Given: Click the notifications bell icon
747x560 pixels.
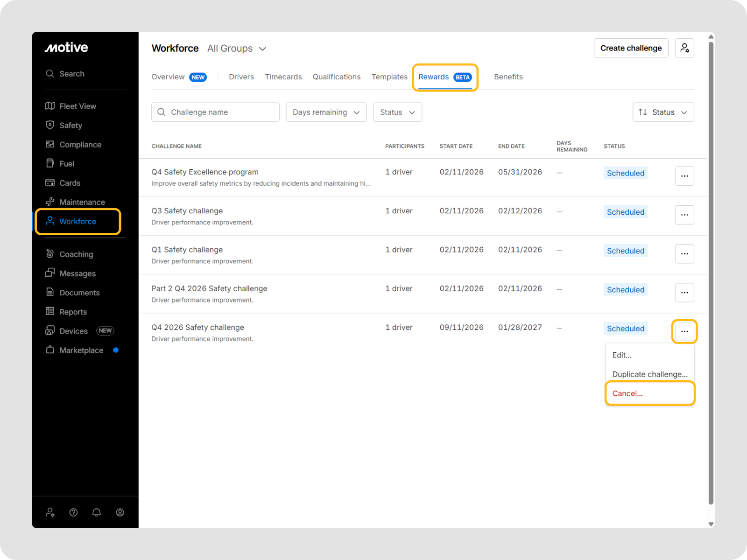Looking at the screenshot, I should coord(97,512).
